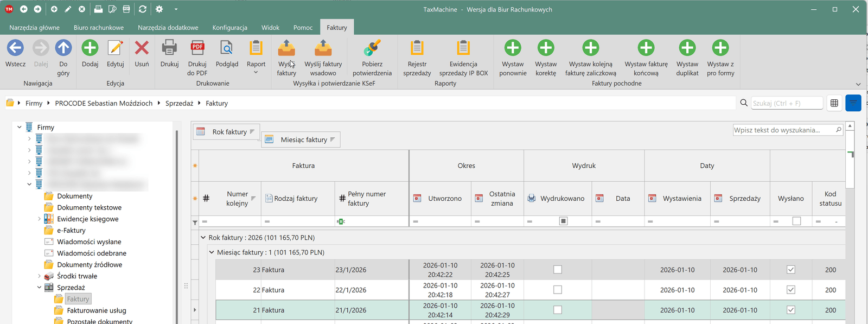The image size is (868, 324).
Task: Delete with the red Usuń icon
Action: [142, 48]
